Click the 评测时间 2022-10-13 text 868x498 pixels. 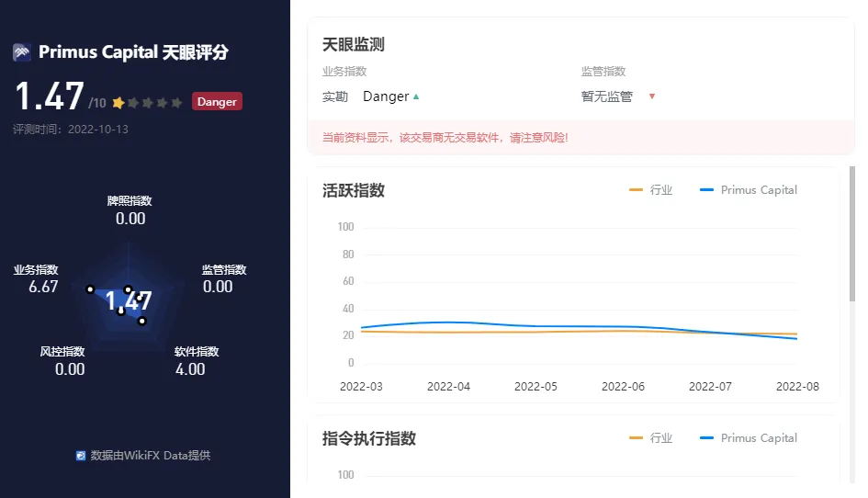click(x=71, y=129)
